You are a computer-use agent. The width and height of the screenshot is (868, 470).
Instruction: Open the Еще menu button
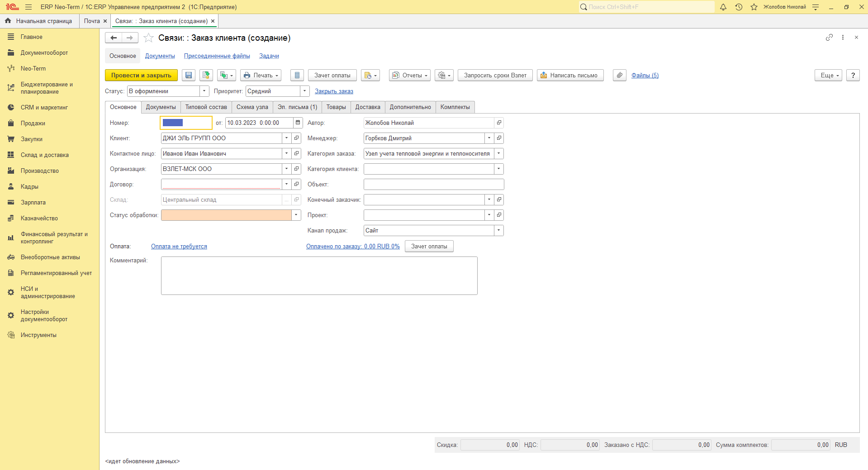(x=829, y=76)
